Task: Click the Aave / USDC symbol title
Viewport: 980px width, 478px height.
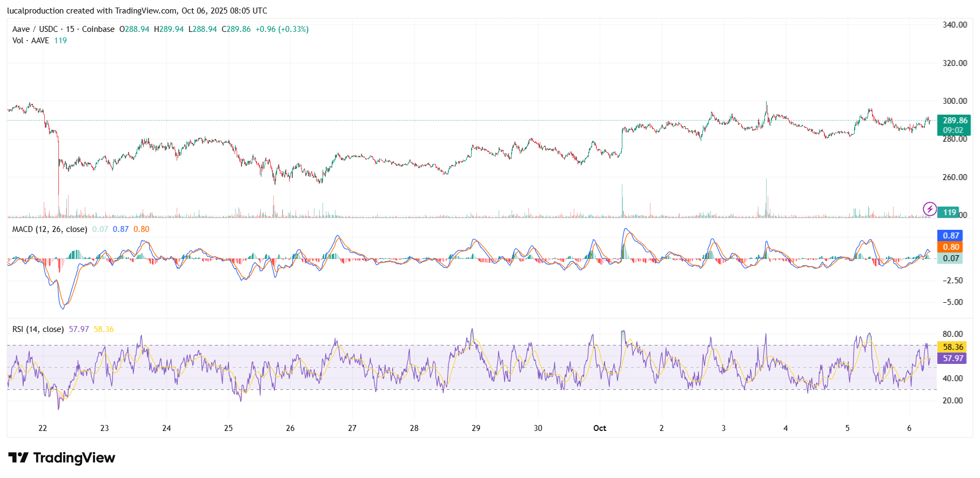Action: click(35, 29)
